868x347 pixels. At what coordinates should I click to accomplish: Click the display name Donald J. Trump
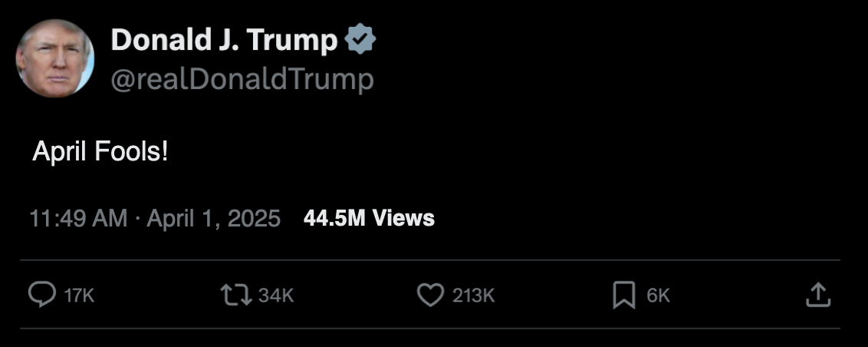(x=223, y=41)
